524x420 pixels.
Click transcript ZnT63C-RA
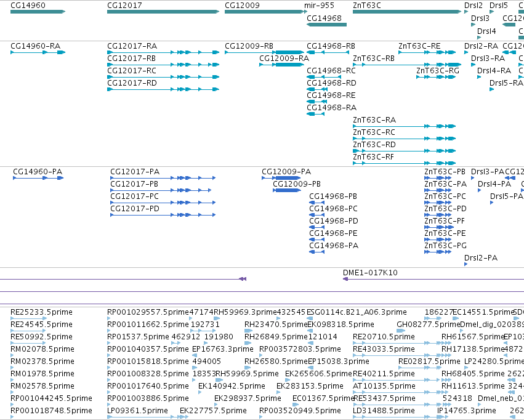374,120
